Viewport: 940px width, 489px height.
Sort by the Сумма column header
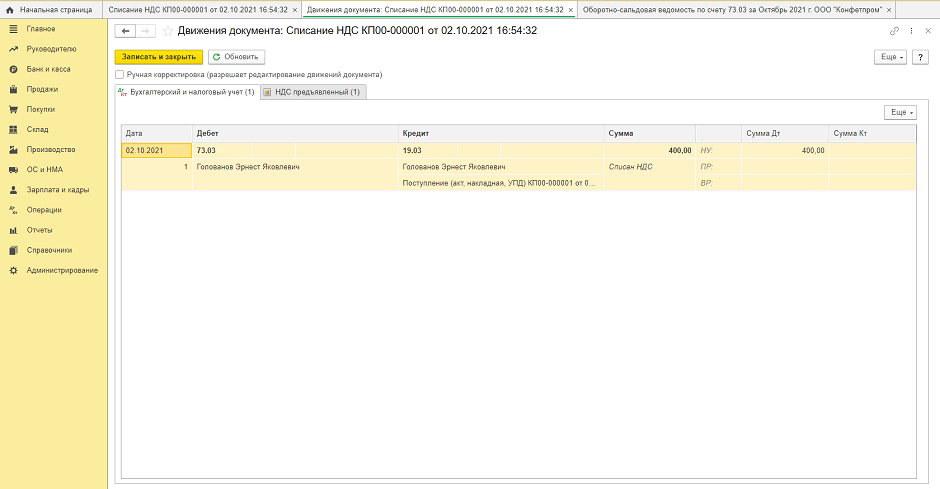point(650,133)
